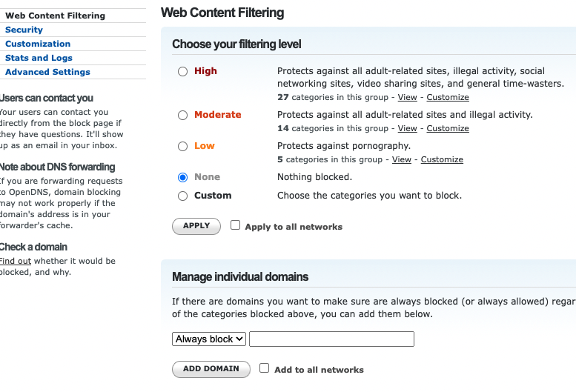Navigate to Stats and Logs

point(39,58)
